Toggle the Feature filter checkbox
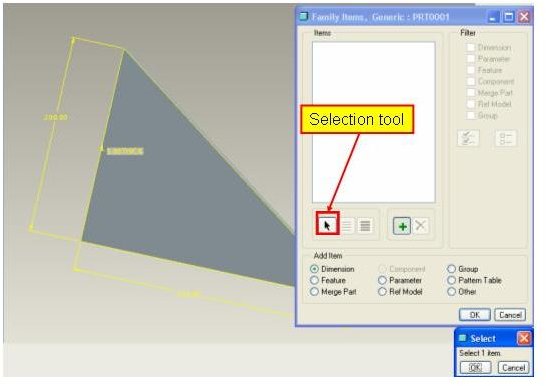The width and height of the screenshot is (546, 386). pos(470,70)
